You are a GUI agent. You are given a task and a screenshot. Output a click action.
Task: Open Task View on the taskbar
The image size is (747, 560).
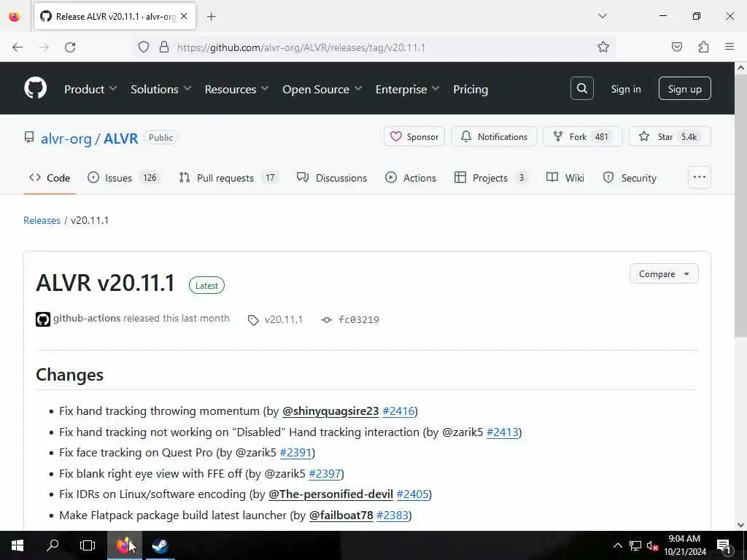coord(88,545)
